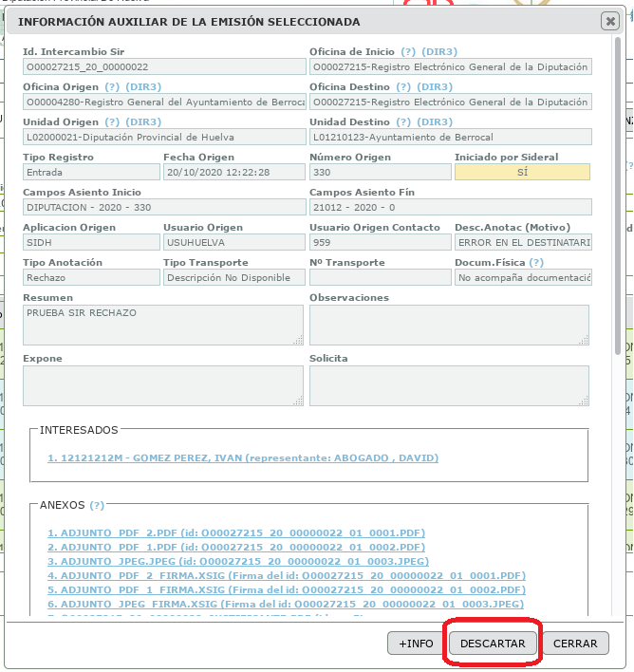This screenshot has height=672, width=634.
Task: Click the Resumen text area
Action: 163,326
